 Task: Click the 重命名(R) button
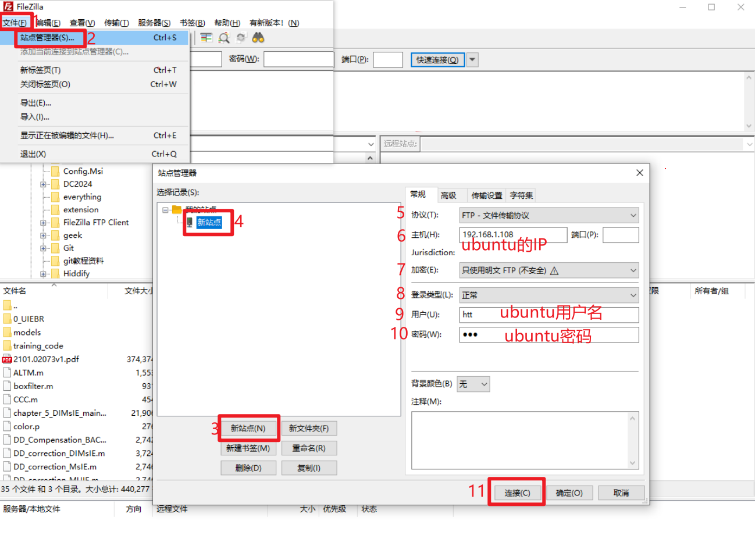tap(309, 448)
